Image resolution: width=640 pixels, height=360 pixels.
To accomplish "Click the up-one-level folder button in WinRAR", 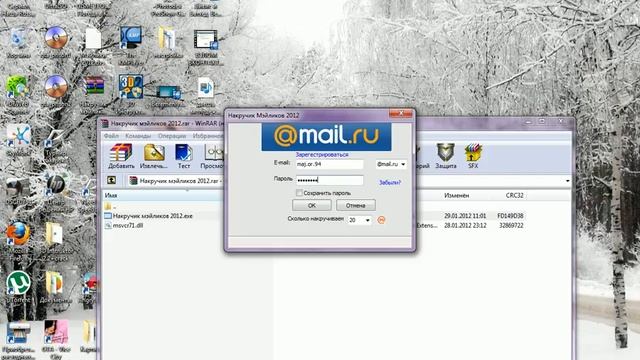I will click(x=111, y=180).
